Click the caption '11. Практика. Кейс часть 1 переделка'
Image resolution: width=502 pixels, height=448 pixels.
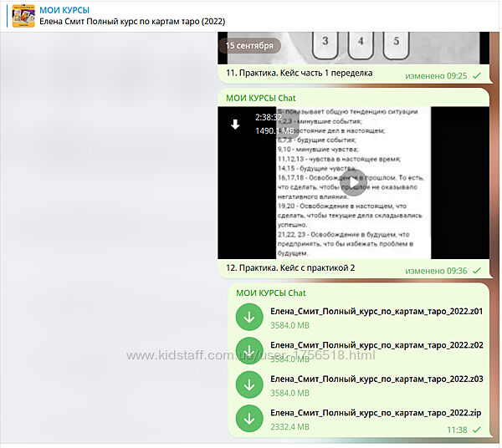[x=300, y=74]
